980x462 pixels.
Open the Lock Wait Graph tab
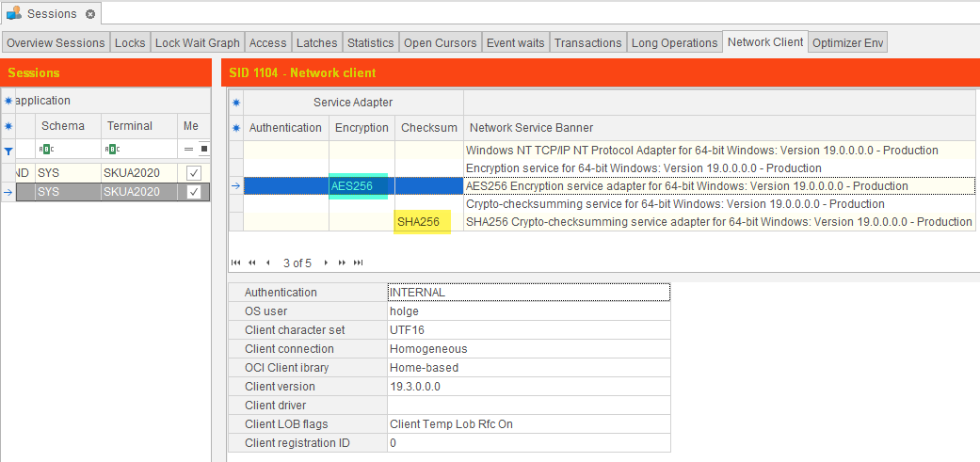(198, 43)
